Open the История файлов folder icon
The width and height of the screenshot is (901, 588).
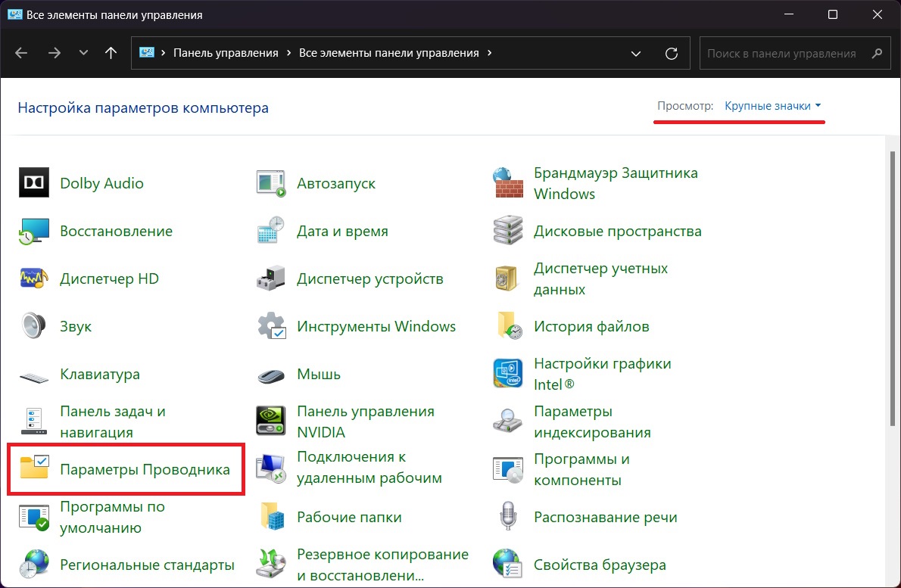(x=509, y=325)
